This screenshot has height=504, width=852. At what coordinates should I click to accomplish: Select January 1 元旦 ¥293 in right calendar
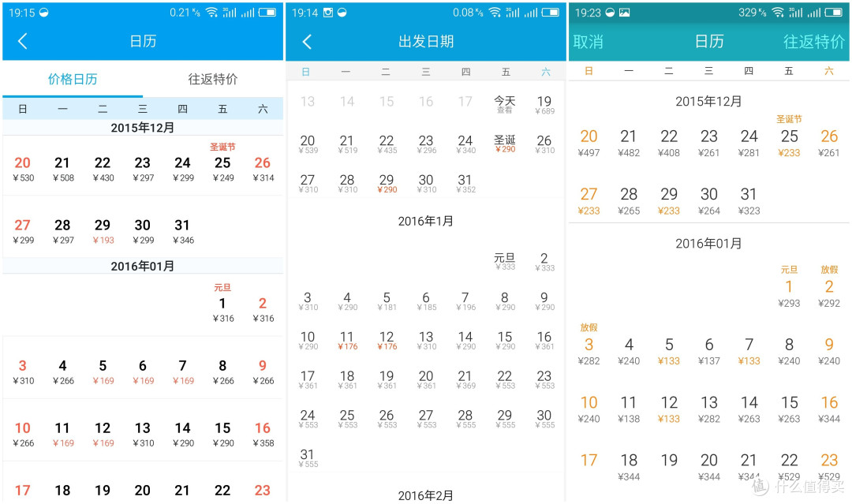pos(789,287)
